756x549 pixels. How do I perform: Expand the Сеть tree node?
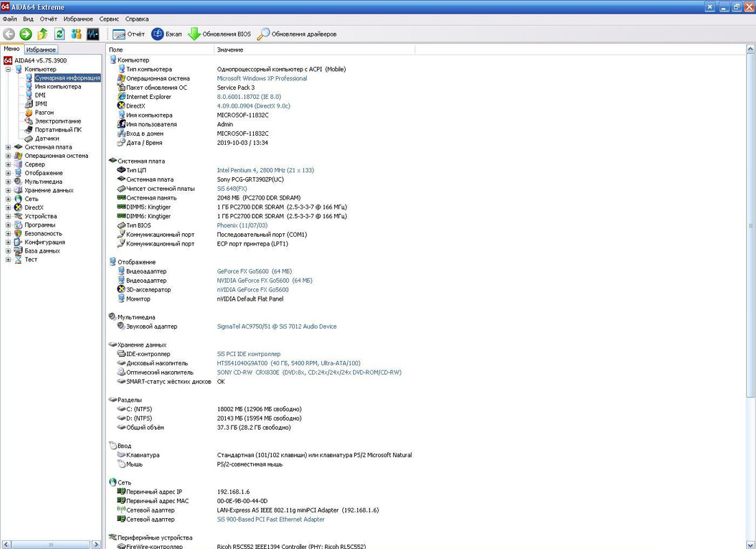[8, 199]
